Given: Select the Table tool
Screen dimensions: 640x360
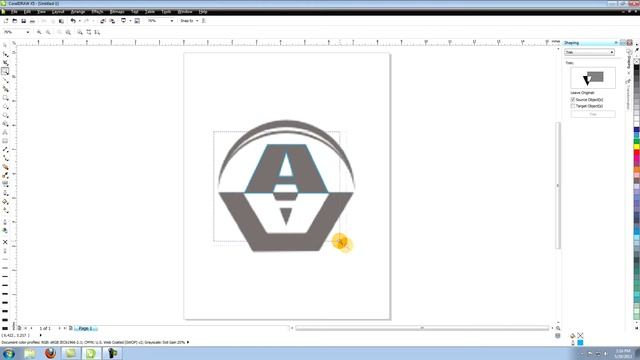Looking at the screenshot, I should [x=5, y=141].
